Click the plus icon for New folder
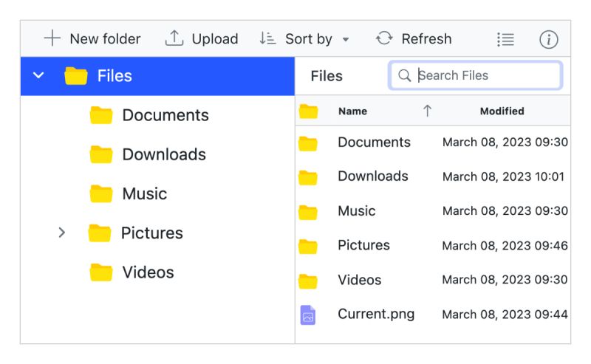Viewport: 591px width, 364px height. click(52, 38)
